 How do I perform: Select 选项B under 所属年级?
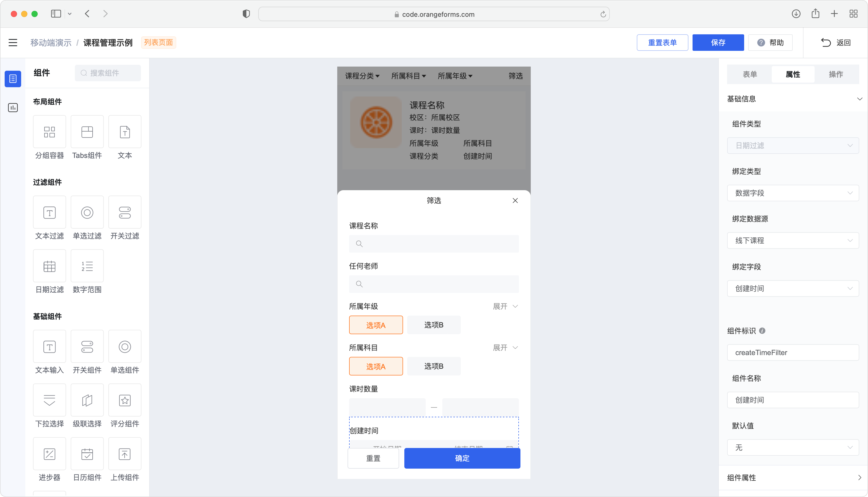[x=434, y=325]
